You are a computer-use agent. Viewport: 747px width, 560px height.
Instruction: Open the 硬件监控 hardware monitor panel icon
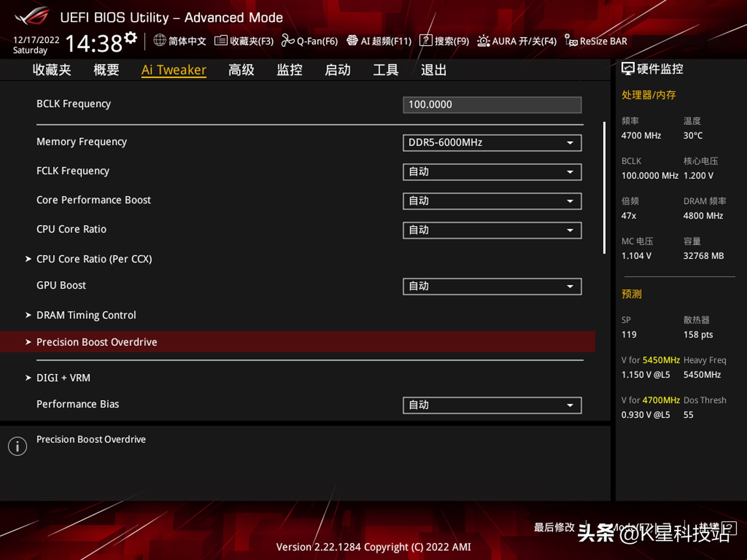[x=627, y=69]
